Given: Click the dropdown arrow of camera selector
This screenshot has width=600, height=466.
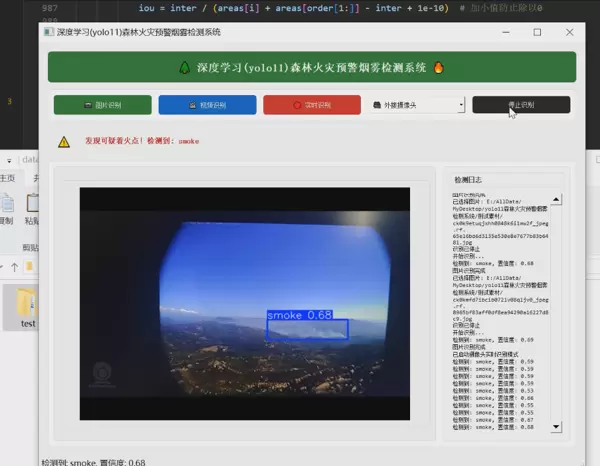Looking at the screenshot, I should click(x=461, y=105).
